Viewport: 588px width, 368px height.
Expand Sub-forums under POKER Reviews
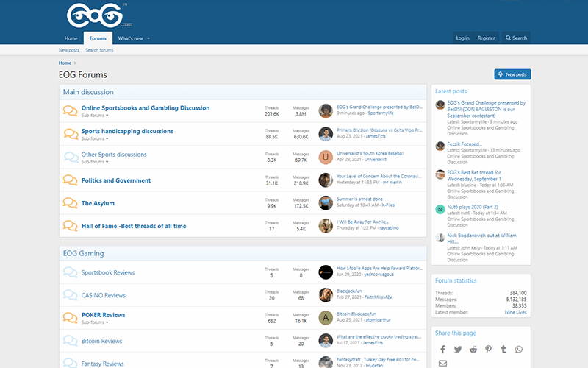click(x=95, y=322)
